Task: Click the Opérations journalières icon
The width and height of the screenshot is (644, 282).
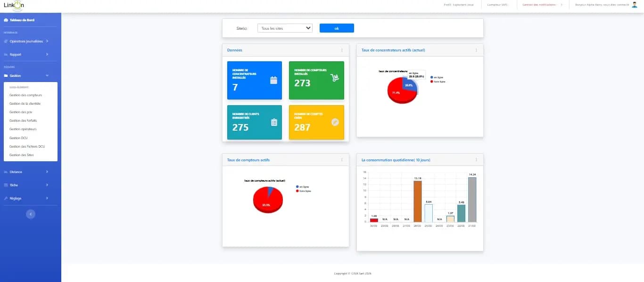Action: coord(6,41)
